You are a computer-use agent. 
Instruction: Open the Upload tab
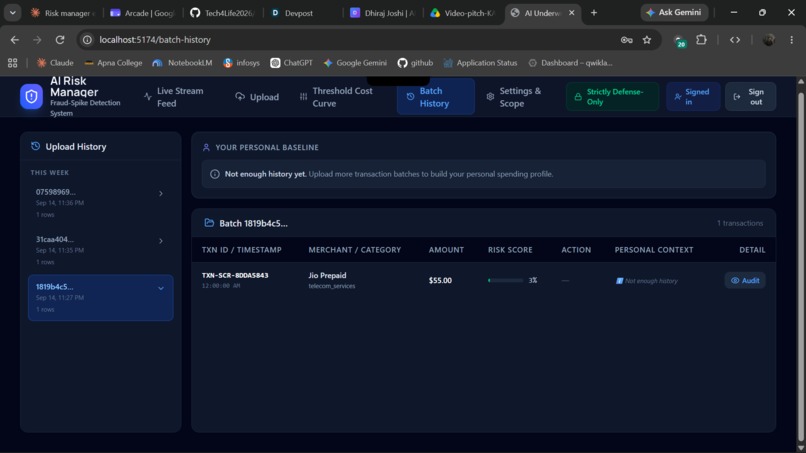click(257, 97)
